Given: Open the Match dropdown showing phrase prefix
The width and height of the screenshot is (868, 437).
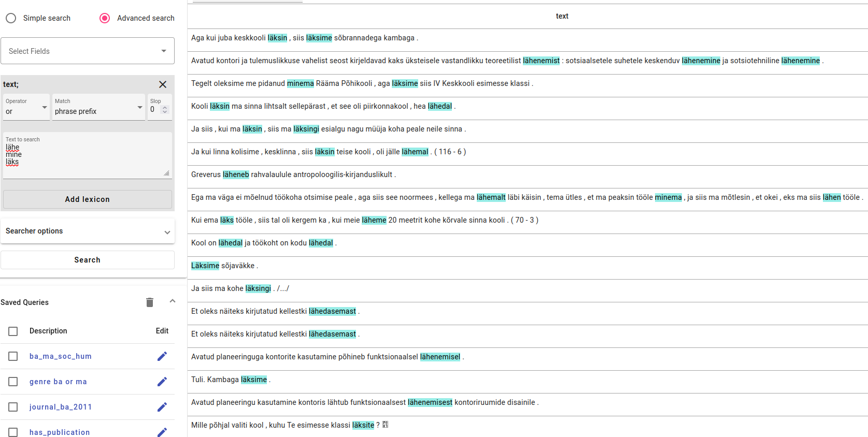Looking at the screenshot, I should coord(98,108).
